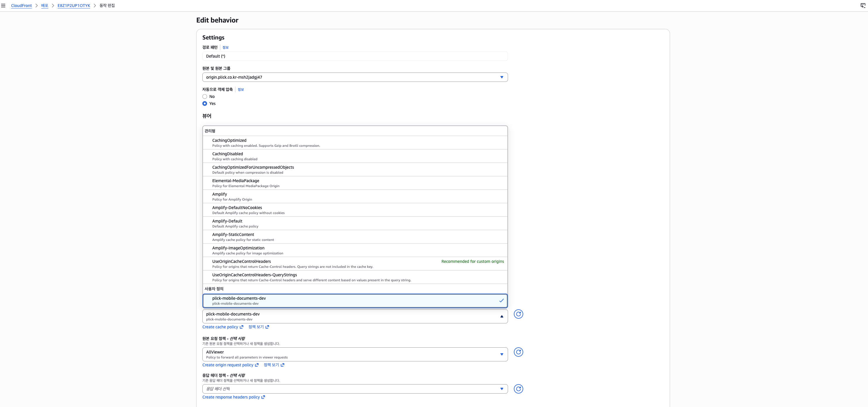Refresh the cache policy list
Screen dimensions: 868x407
pyautogui.click(x=518, y=314)
